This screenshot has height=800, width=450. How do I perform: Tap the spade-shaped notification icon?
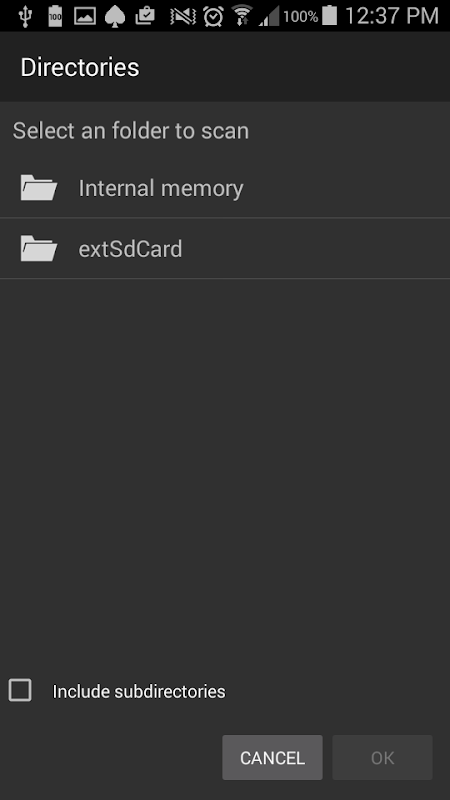(115, 16)
